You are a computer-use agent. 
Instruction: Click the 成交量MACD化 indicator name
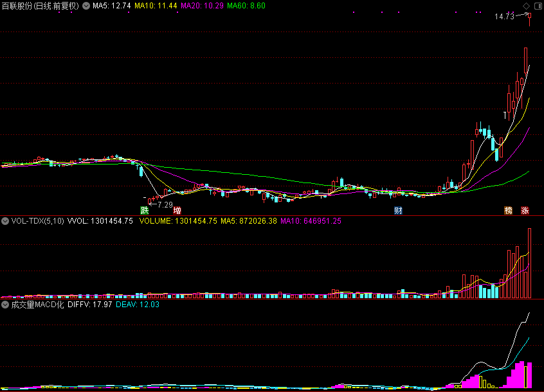(37, 305)
